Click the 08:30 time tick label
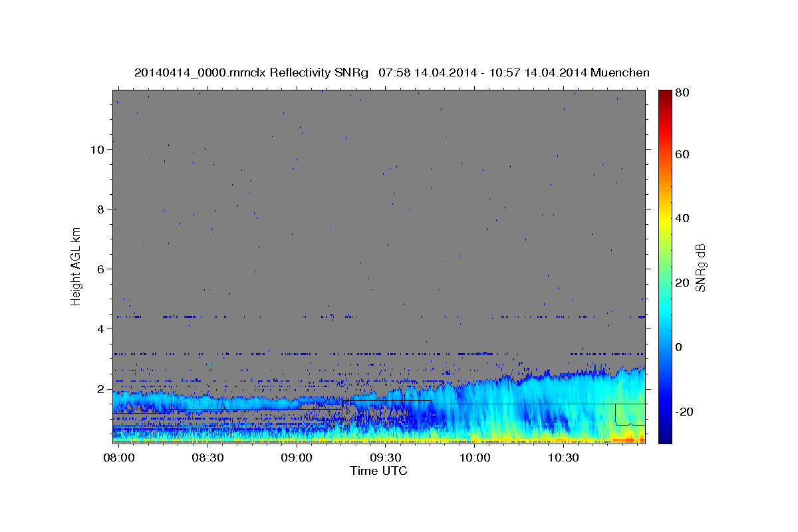Screen dimensions: 798x532 click(207, 458)
